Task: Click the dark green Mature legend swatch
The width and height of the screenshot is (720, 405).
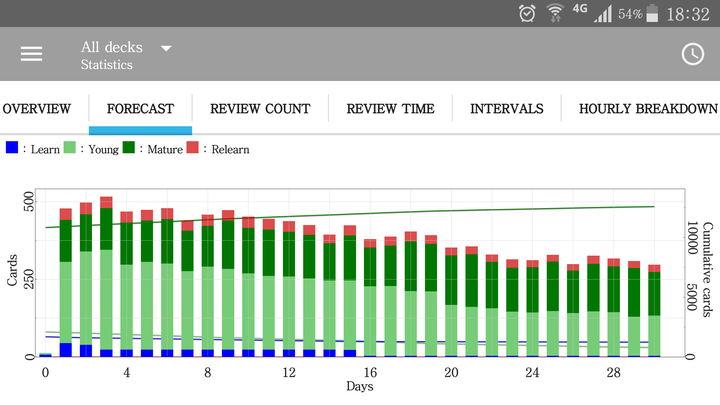Action: pyautogui.click(x=129, y=147)
